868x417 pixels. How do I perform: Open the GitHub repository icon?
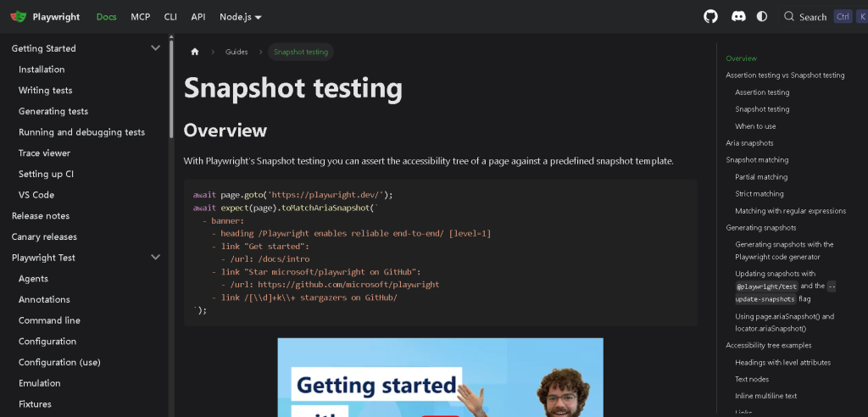711,17
